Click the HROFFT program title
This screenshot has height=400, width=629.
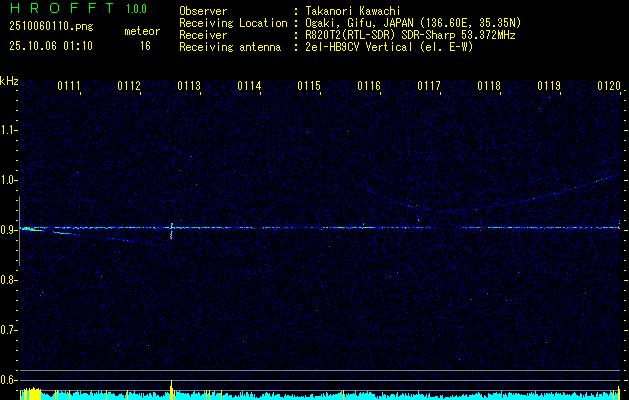click(62, 8)
